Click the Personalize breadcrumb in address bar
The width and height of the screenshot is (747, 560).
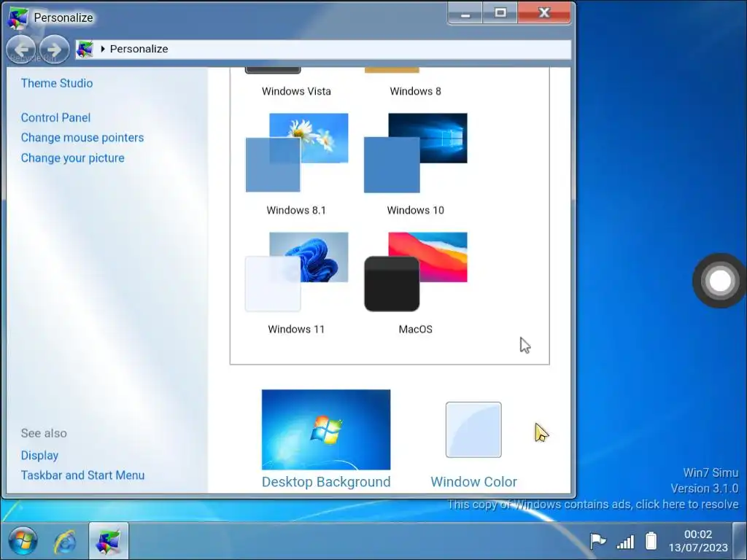click(x=139, y=49)
